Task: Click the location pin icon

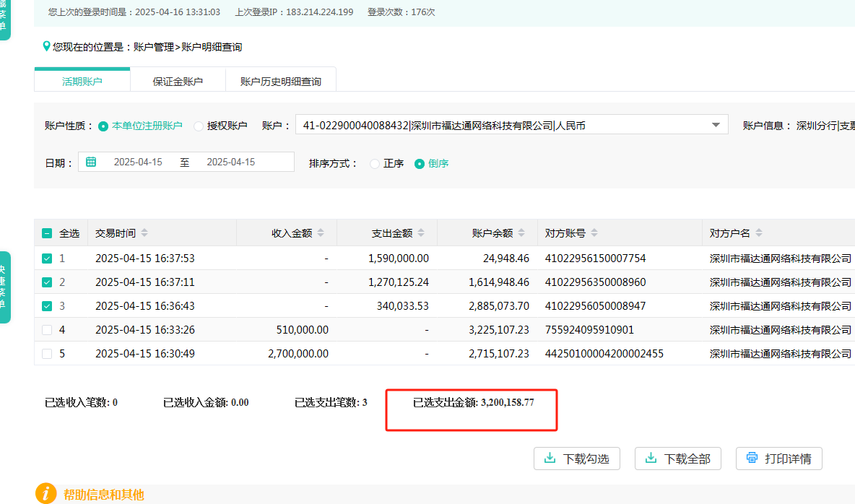Action: pyautogui.click(x=47, y=46)
